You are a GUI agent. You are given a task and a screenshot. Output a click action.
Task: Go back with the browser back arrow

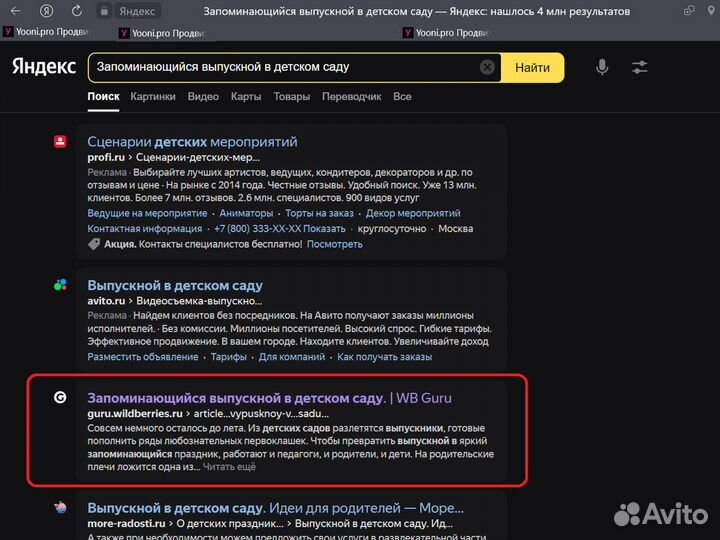16,11
